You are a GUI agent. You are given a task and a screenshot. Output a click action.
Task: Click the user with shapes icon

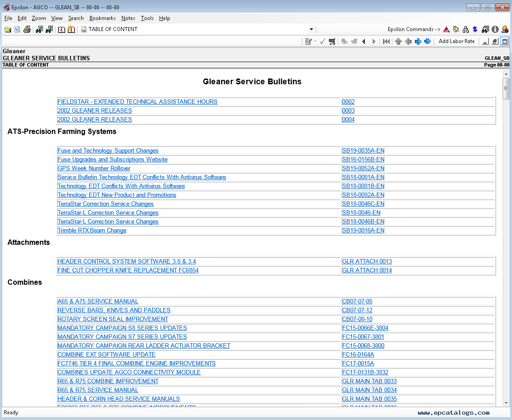(505, 29)
